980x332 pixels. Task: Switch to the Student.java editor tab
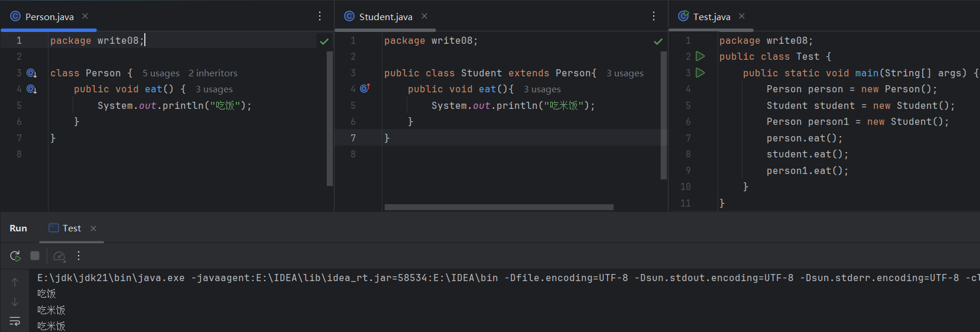click(385, 17)
